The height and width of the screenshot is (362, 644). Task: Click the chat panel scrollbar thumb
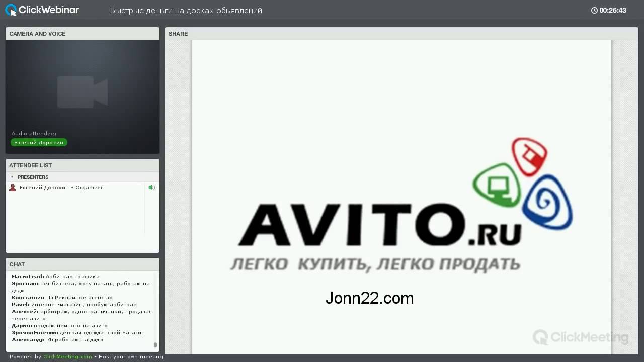pyautogui.click(x=155, y=345)
